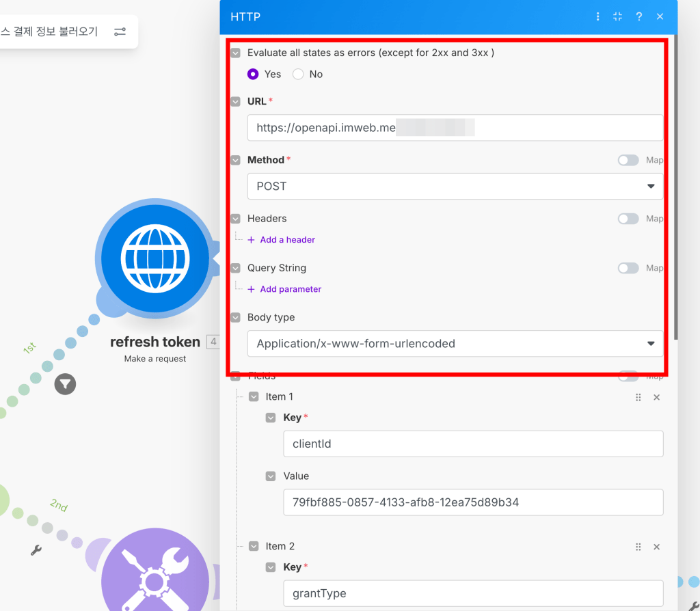Click the HTTP panel help question mark
700x611 pixels.
pos(639,16)
